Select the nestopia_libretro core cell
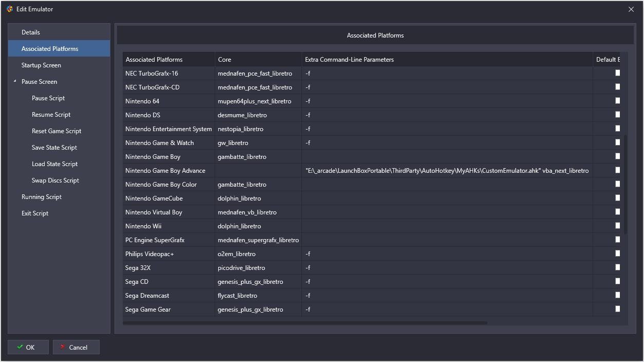This screenshot has height=362, width=644. [x=258, y=129]
